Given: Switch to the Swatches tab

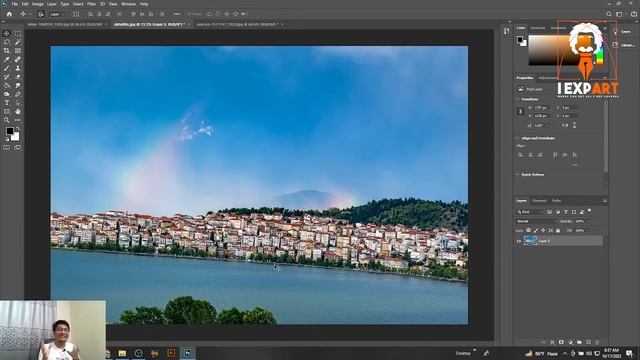Looking at the screenshot, I should [x=538, y=28].
